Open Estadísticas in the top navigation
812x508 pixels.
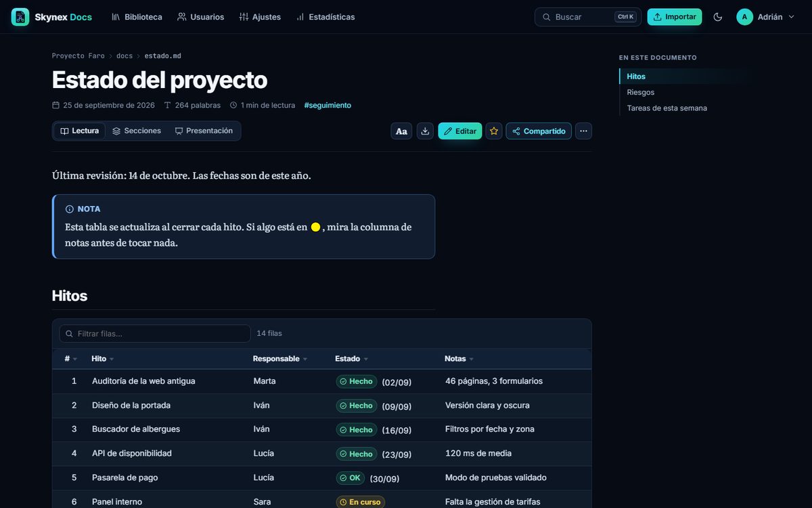pos(325,17)
